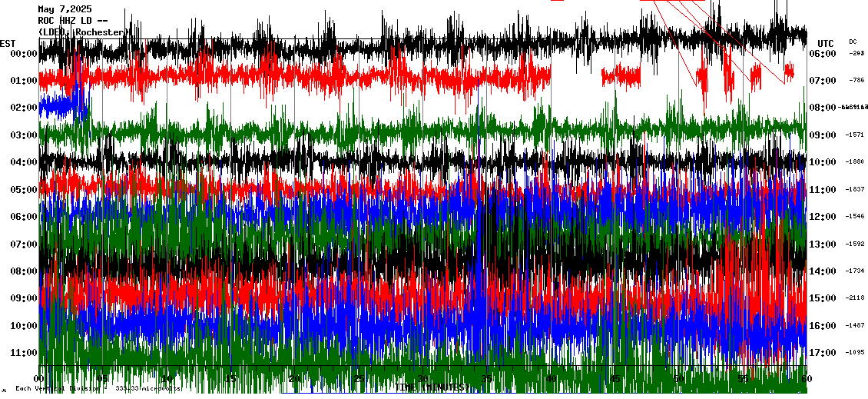868x399 pixels.
Task: Click the UTC time label "11:00"
Action: coord(823,190)
